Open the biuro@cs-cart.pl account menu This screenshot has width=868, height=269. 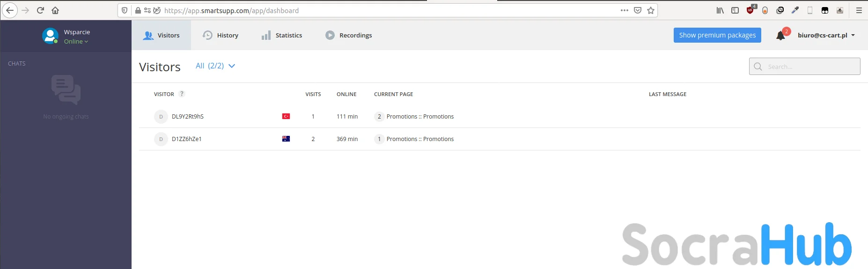(826, 35)
